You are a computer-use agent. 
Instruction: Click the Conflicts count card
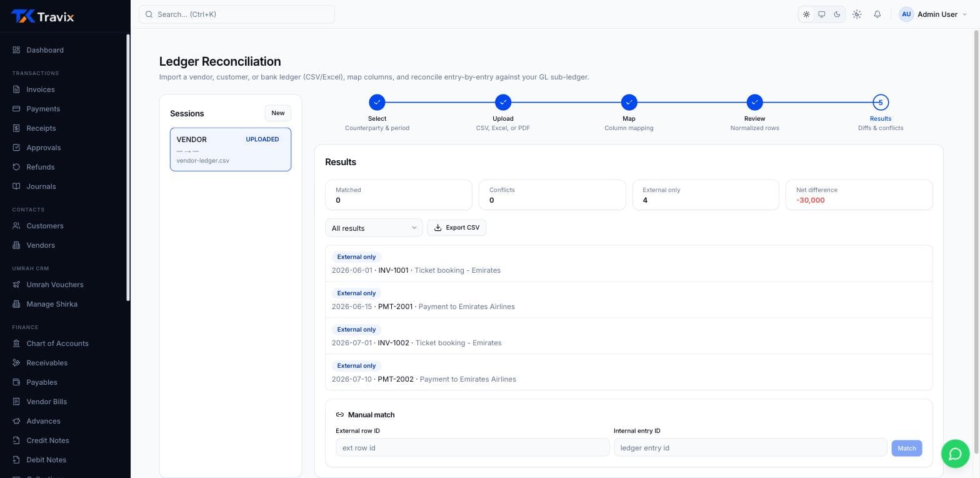tap(552, 195)
